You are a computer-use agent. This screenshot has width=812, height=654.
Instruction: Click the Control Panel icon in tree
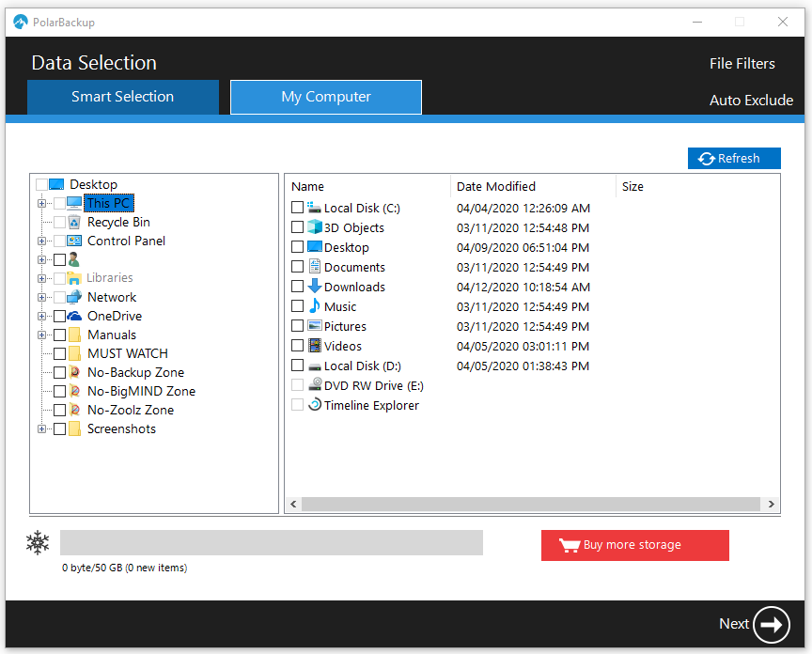tap(74, 241)
